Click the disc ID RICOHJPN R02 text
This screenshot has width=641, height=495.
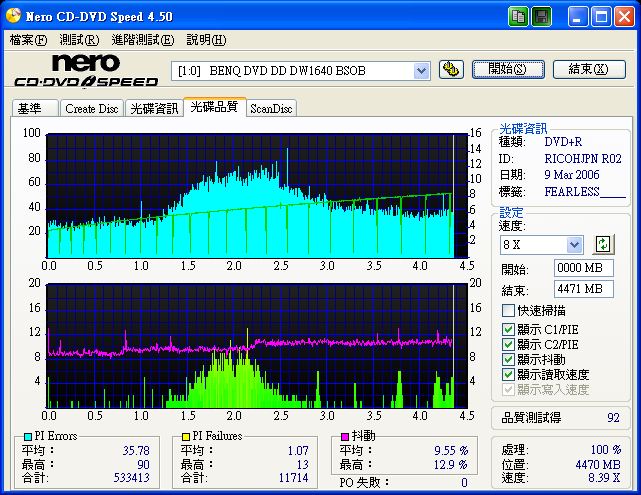point(583,159)
